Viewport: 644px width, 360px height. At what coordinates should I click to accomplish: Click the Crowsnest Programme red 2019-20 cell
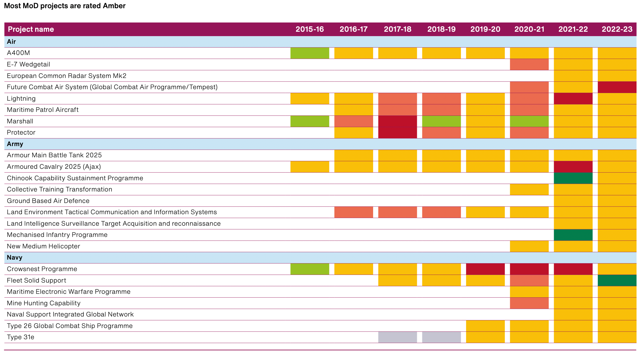pyautogui.click(x=485, y=269)
